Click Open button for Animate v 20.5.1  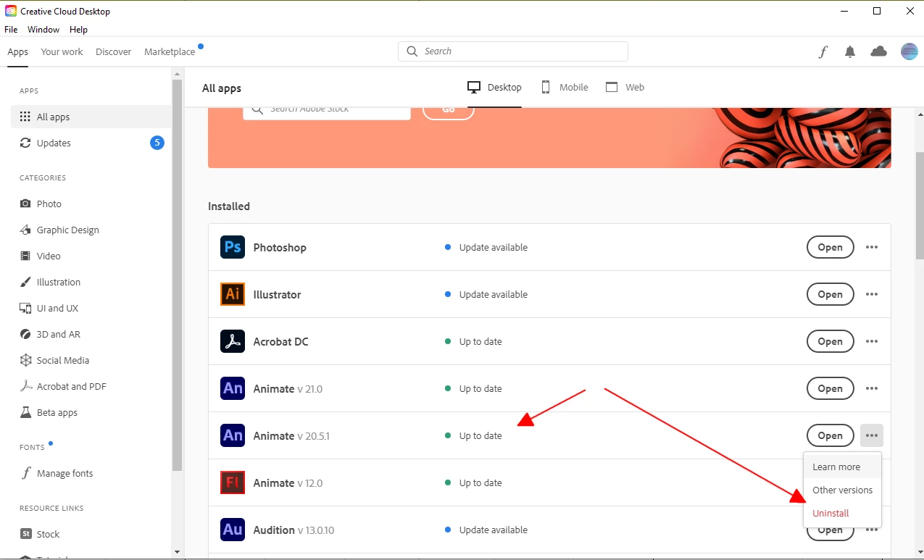[x=830, y=435]
